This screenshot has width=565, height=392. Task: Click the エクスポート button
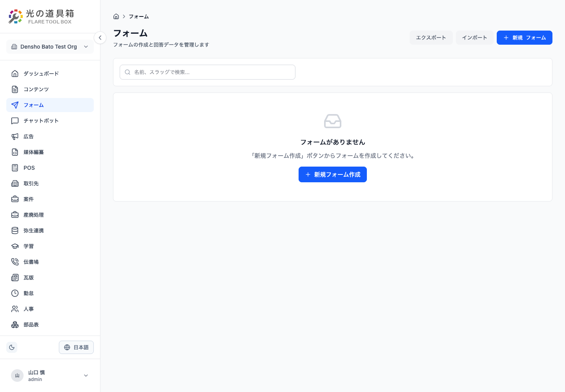(431, 38)
